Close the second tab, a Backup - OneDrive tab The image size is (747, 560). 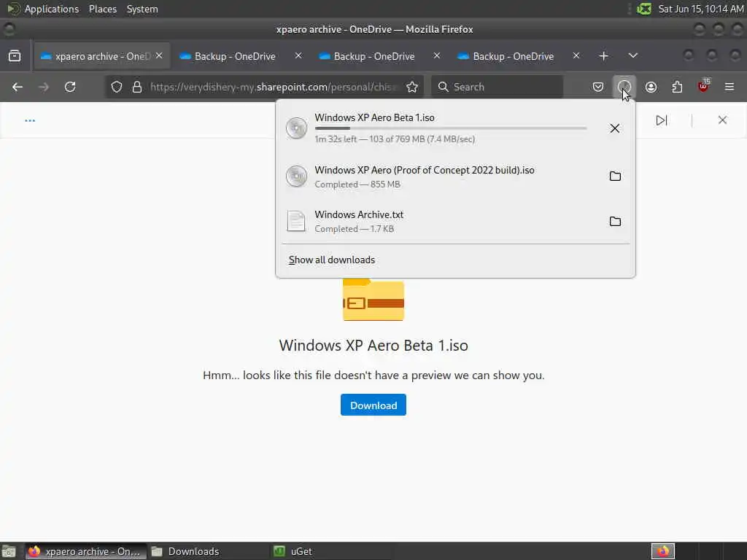click(298, 55)
